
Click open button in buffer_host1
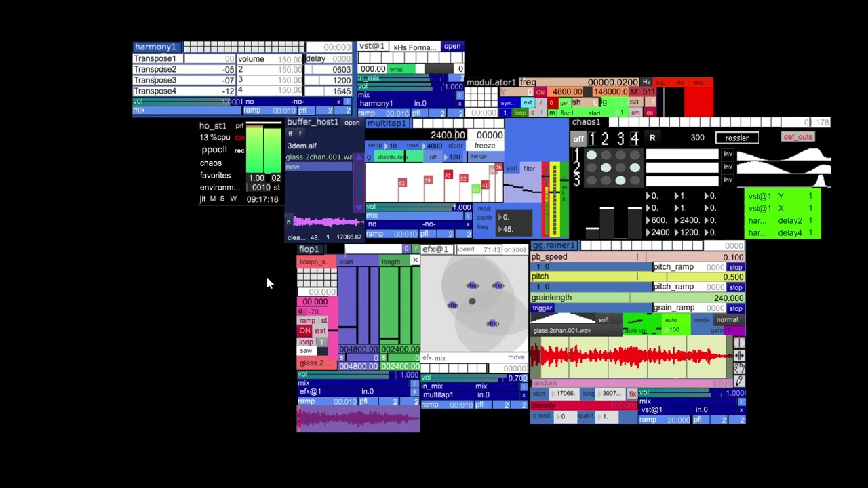tap(352, 123)
